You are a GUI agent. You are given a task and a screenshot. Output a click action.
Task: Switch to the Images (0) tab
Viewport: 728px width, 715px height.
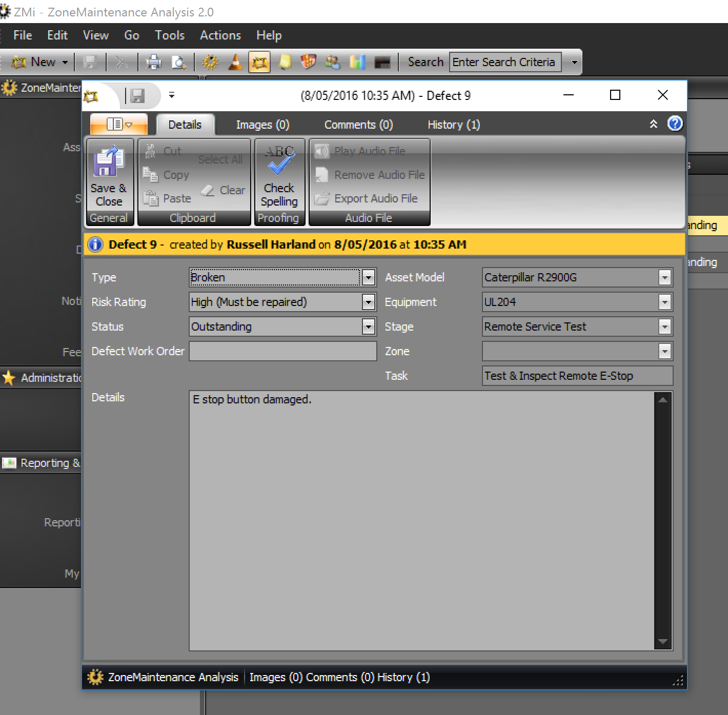[x=262, y=125]
